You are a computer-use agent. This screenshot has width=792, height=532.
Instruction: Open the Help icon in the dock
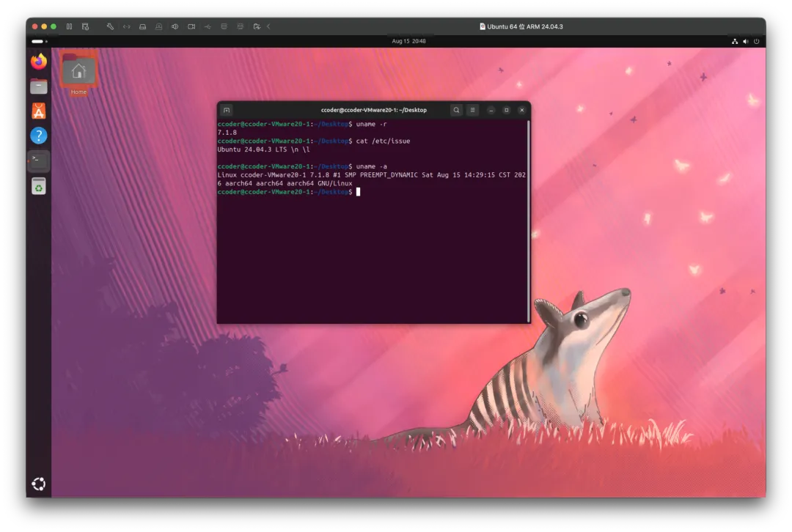click(x=39, y=136)
